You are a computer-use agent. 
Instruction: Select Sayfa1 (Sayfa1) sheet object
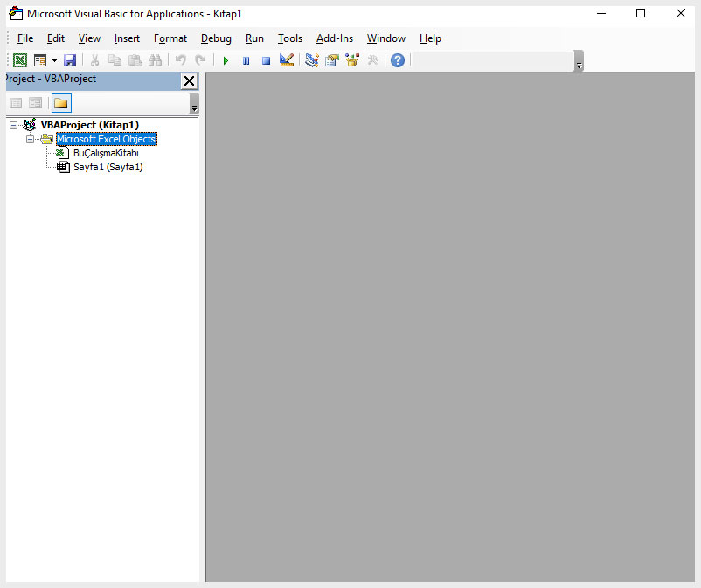(x=108, y=167)
